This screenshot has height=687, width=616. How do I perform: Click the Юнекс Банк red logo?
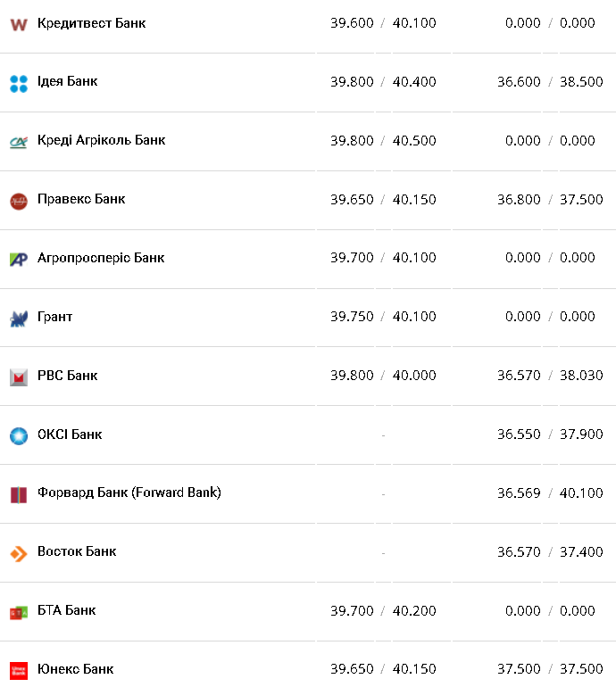19,670
